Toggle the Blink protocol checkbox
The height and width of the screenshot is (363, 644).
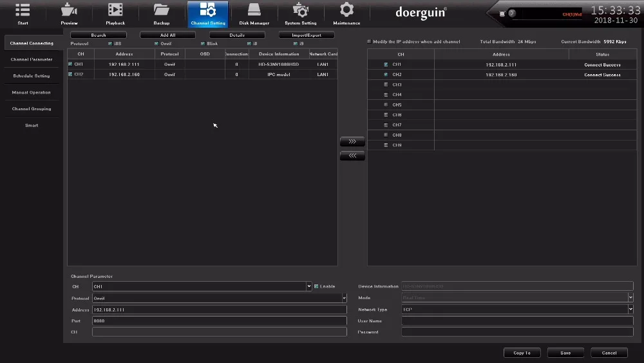tap(203, 44)
